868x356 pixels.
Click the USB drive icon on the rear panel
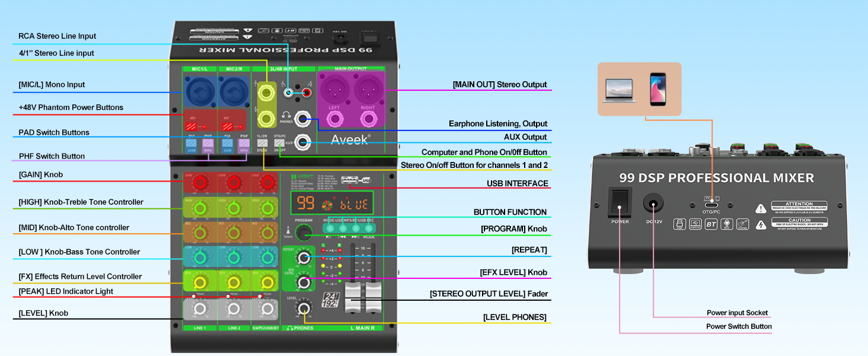click(679, 224)
